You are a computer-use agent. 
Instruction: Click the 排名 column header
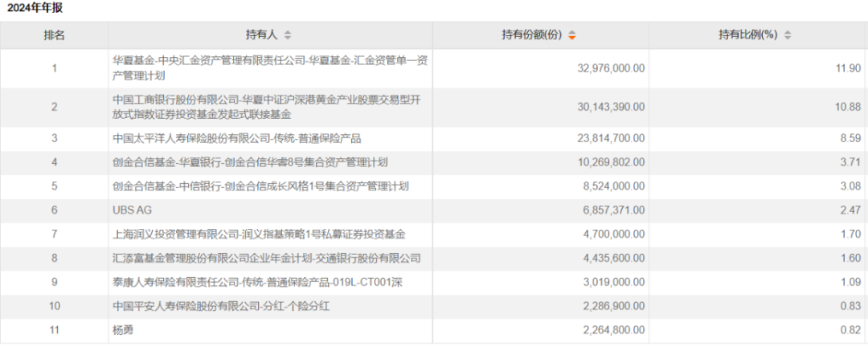(55, 35)
